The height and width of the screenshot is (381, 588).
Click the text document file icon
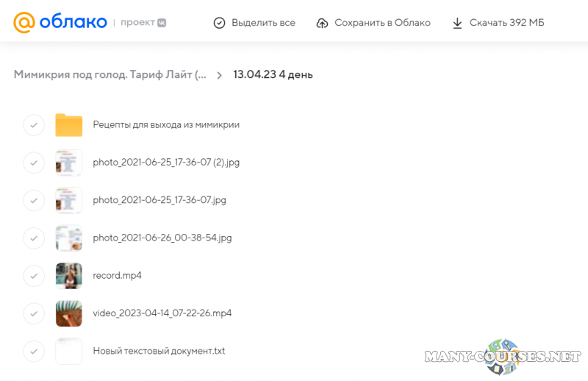[x=68, y=351]
